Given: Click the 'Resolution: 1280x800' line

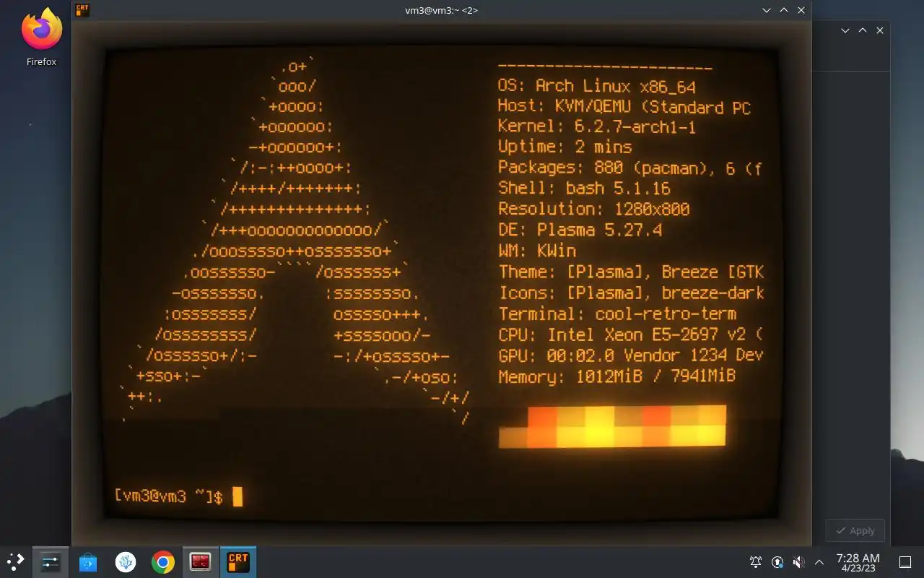Looking at the screenshot, I should (594, 210).
